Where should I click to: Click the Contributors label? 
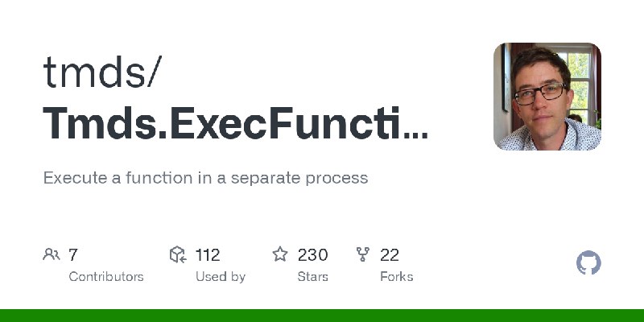106,277
